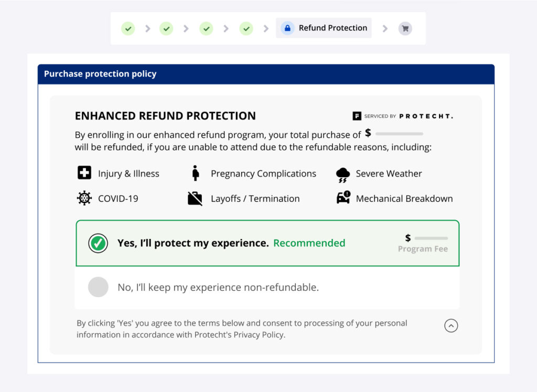Go back to the first completed step

coord(128,28)
